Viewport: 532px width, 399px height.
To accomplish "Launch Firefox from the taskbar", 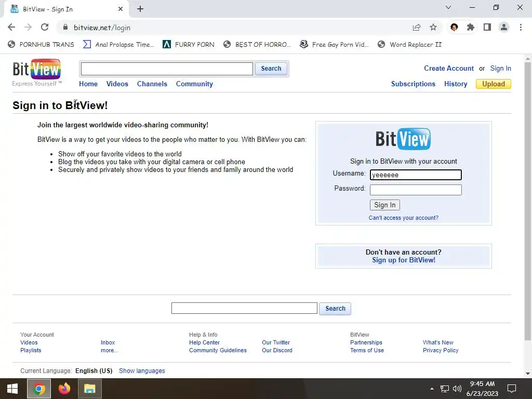I will pyautogui.click(x=64, y=389).
